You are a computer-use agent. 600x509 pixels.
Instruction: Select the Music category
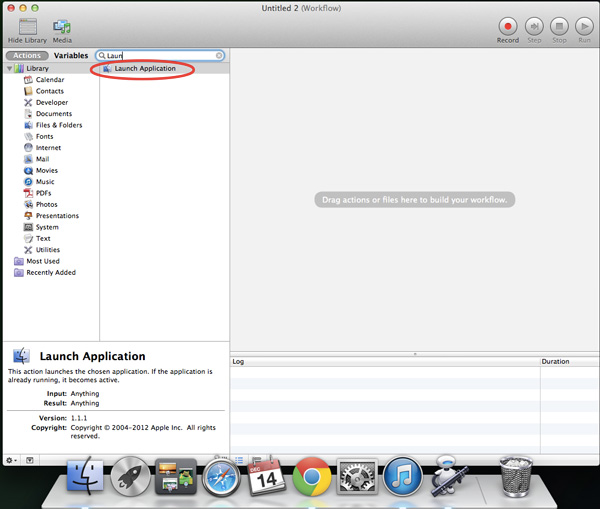tap(45, 182)
